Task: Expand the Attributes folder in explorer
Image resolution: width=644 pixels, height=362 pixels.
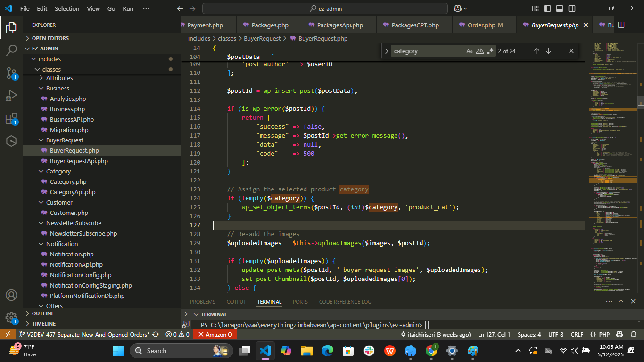Action: pyautogui.click(x=59, y=78)
